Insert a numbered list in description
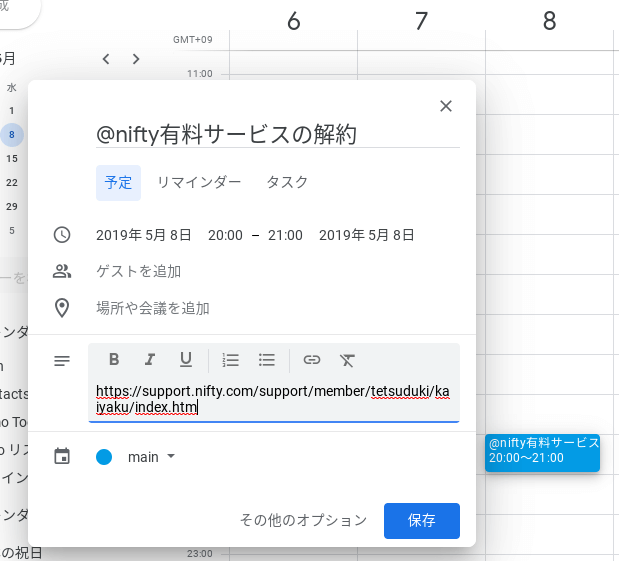 231,360
